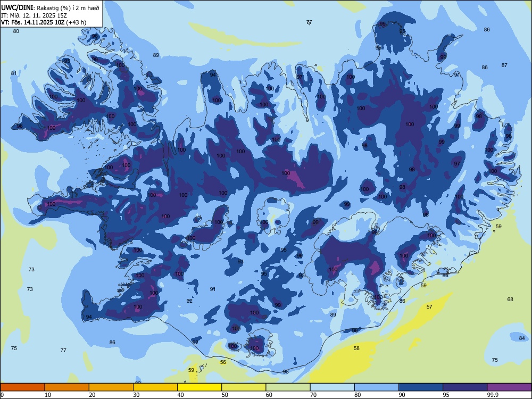Click the legend label '99.9'

pos(493,395)
